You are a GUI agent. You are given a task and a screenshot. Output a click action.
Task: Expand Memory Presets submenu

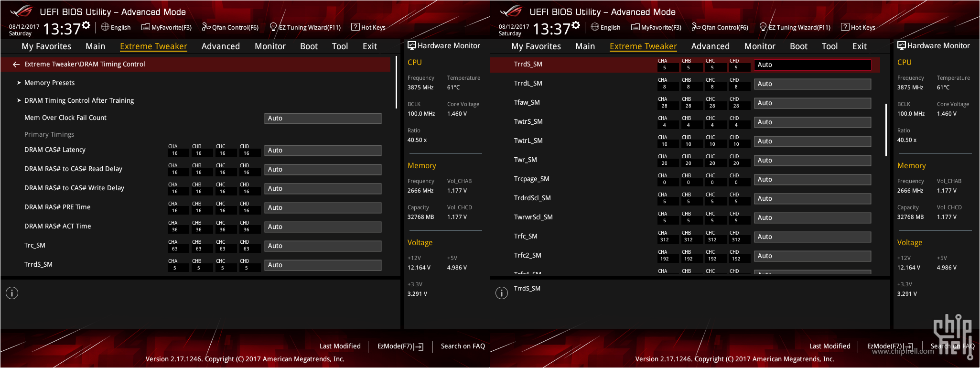[x=50, y=83]
